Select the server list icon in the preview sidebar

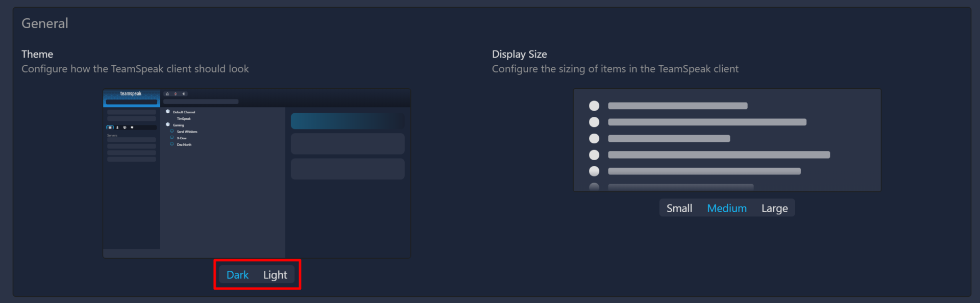110,128
